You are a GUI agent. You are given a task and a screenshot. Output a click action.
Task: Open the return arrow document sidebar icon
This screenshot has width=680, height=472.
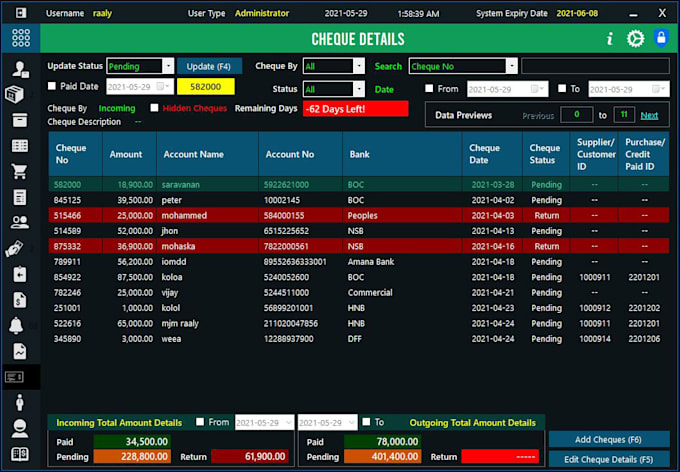20,274
